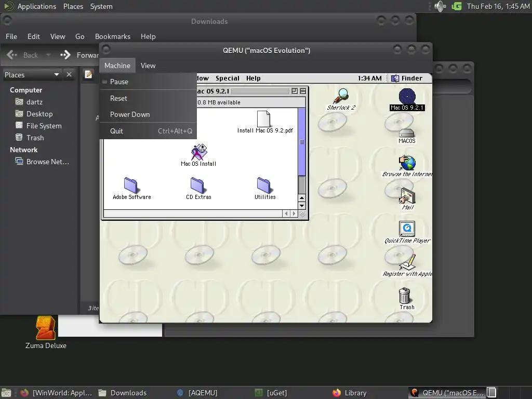
Task: Open the Mail desktop icon
Action: 407,196
